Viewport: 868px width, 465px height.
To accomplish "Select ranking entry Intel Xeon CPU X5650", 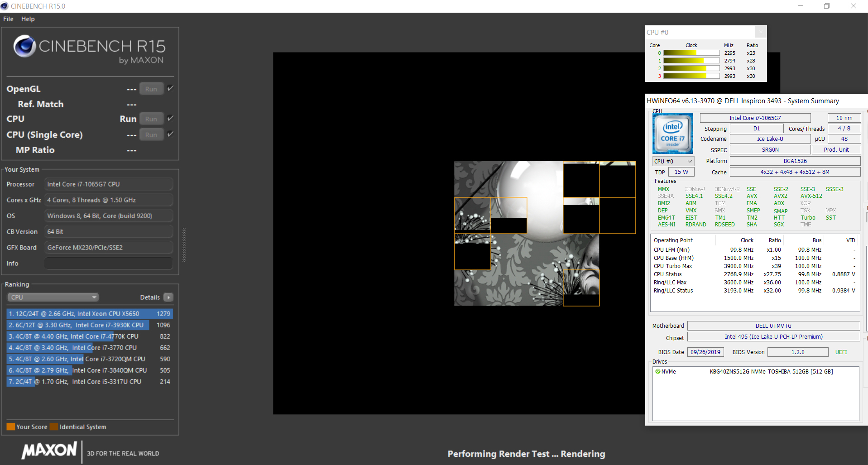I will [90, 314].
